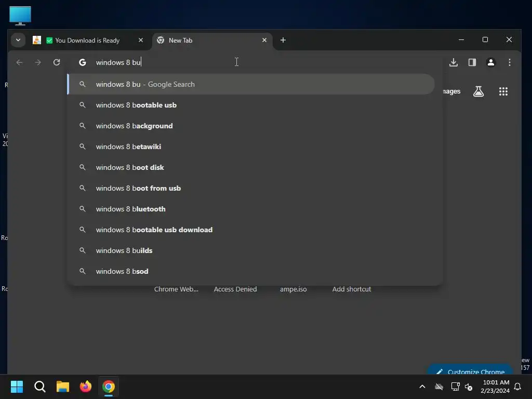This screenshot has width=532, height=399.
Task: Open the Chrome three-dot menu
Action: pos(510,62)
